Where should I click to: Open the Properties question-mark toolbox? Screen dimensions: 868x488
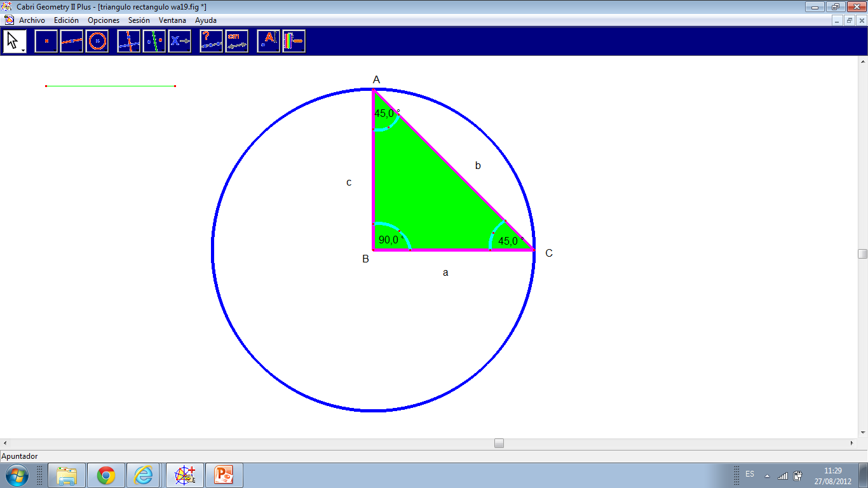point(212,41)
